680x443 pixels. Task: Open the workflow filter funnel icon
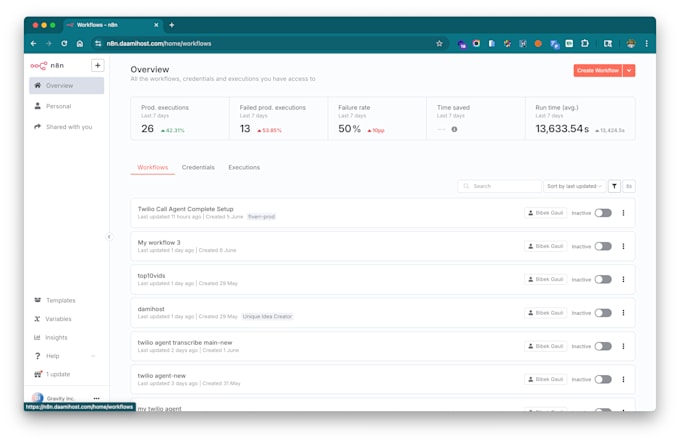tap(614, 186)
